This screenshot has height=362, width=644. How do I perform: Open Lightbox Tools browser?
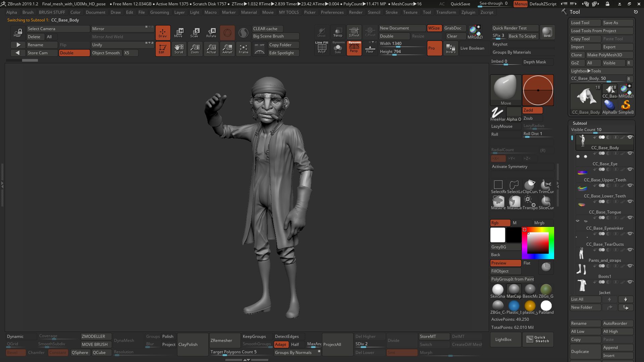[586, 71]
